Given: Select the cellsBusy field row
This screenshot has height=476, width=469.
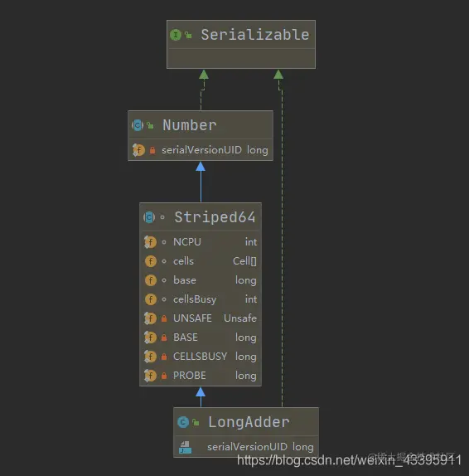Looking at the screenshot, I should pyautogui.click(x=201, y=299).
